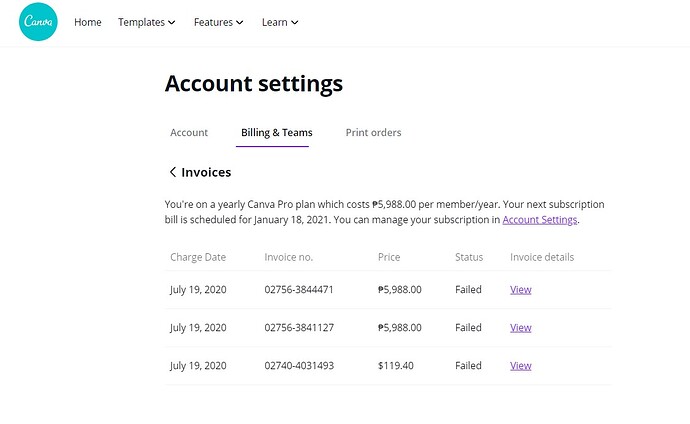
Task: Click the Status column header
Action: pos(469,257)
